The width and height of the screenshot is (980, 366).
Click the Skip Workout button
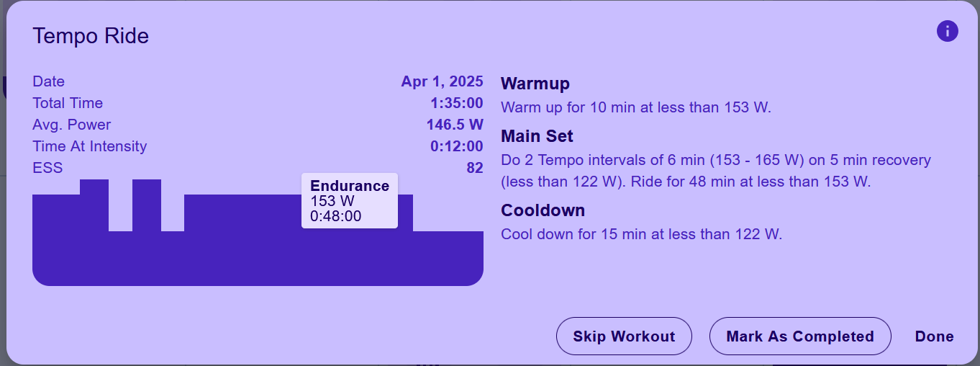624,336
